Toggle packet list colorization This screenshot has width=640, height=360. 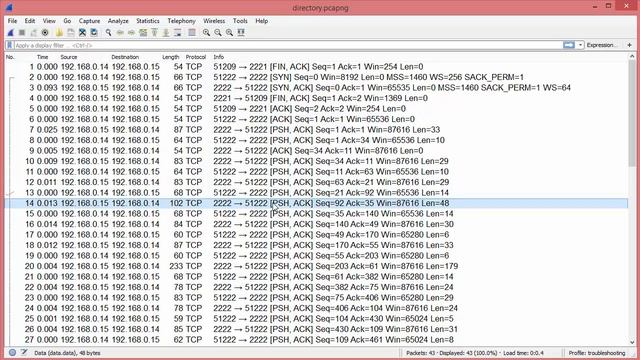coord(191,33)
